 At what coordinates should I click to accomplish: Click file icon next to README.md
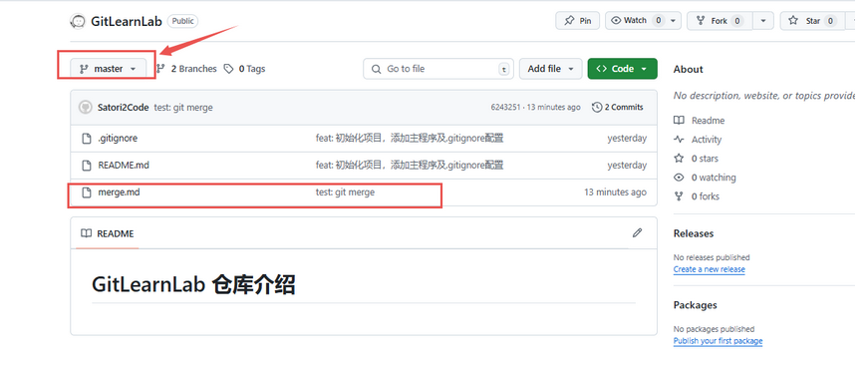coord(87,166)
